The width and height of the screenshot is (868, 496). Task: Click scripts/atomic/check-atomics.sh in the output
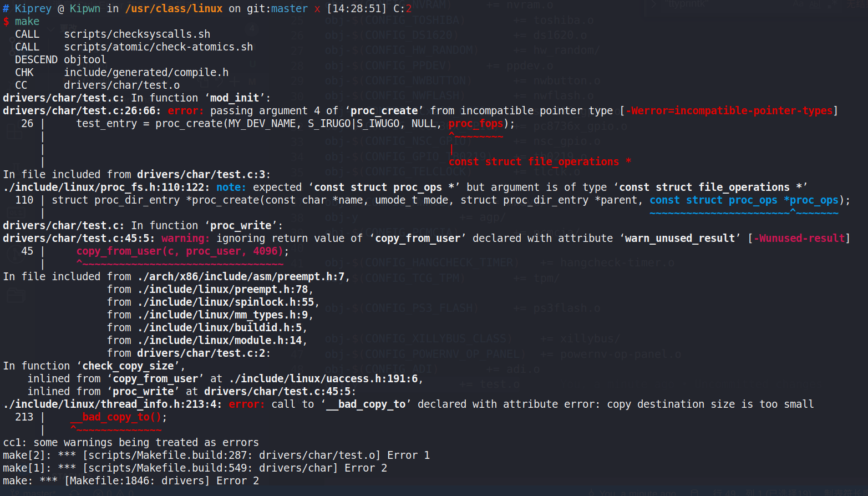click(x=158, y=47)
